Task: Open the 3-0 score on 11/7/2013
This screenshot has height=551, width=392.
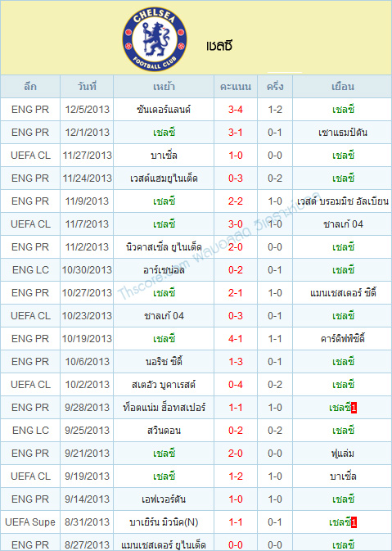Action: pos(236,224)
